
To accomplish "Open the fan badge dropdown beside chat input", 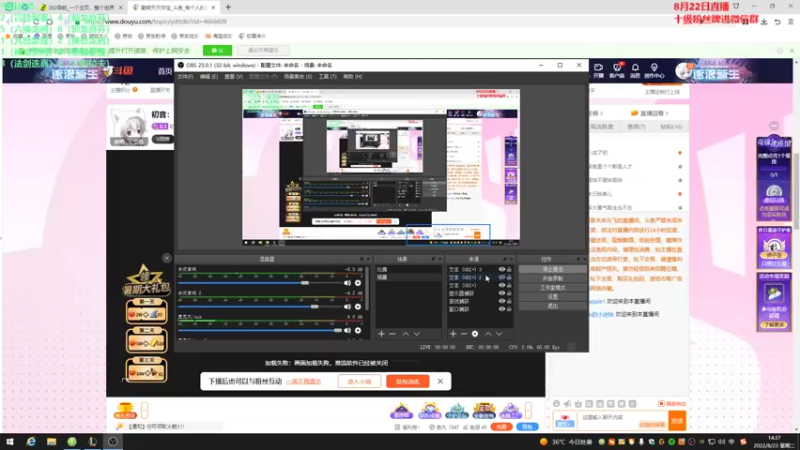I will tap(565, 421).
